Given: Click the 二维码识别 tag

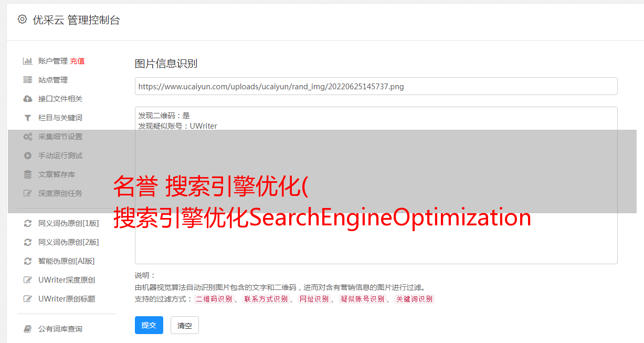Looking at the screenshot, I should pos(214,299).
